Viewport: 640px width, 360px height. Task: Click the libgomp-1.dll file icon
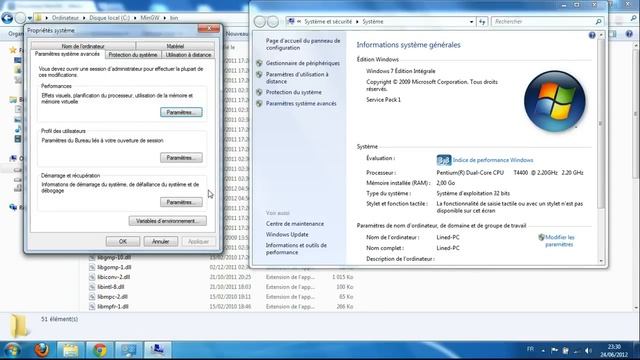click(x=92, y=267)
